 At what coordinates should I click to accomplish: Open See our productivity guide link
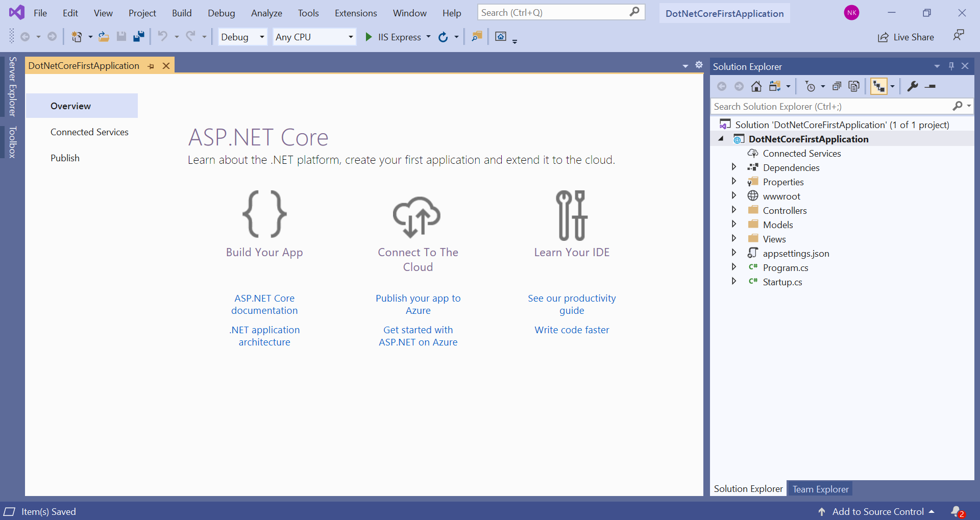572,304
